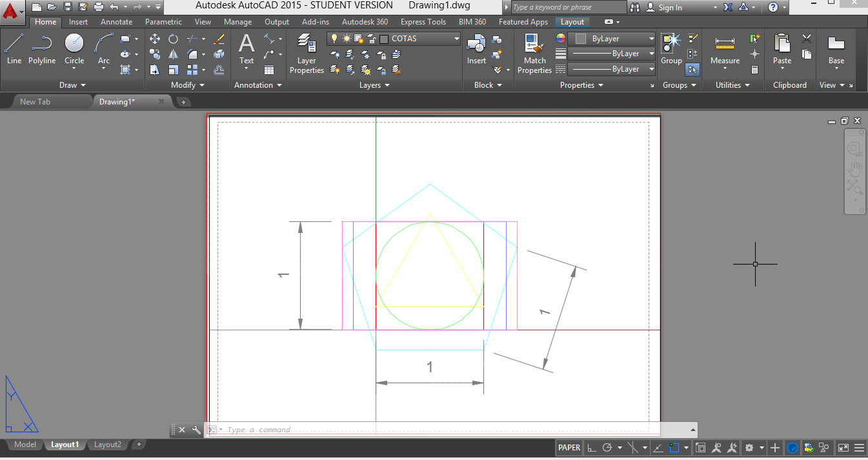Close the Drawing1 file tab
868x460 pixels.
(x=161, y=101)
